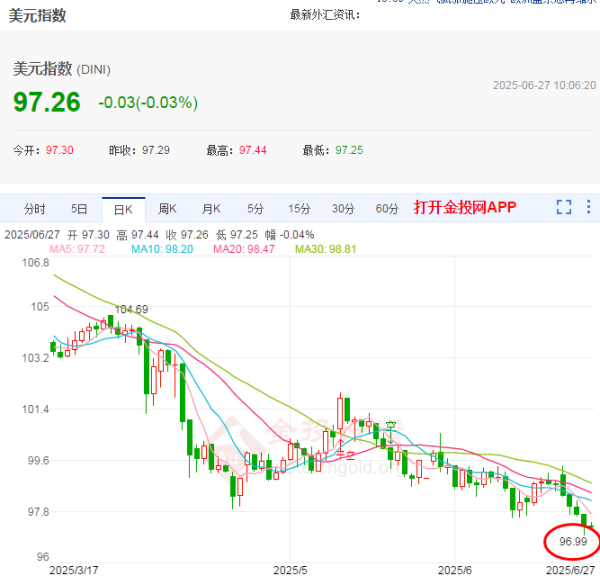This screenshot has height=576, width=600.
Task: Click the 2025/6/27 date axis label
Action: click(x=571, y=570)
